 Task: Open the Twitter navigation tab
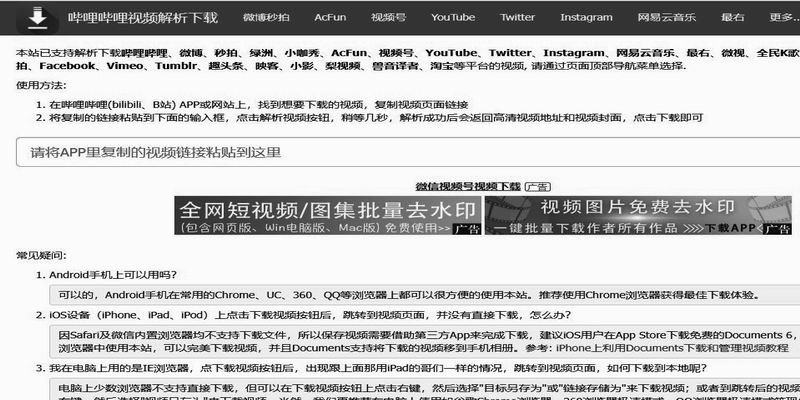(x=517, y=18)
